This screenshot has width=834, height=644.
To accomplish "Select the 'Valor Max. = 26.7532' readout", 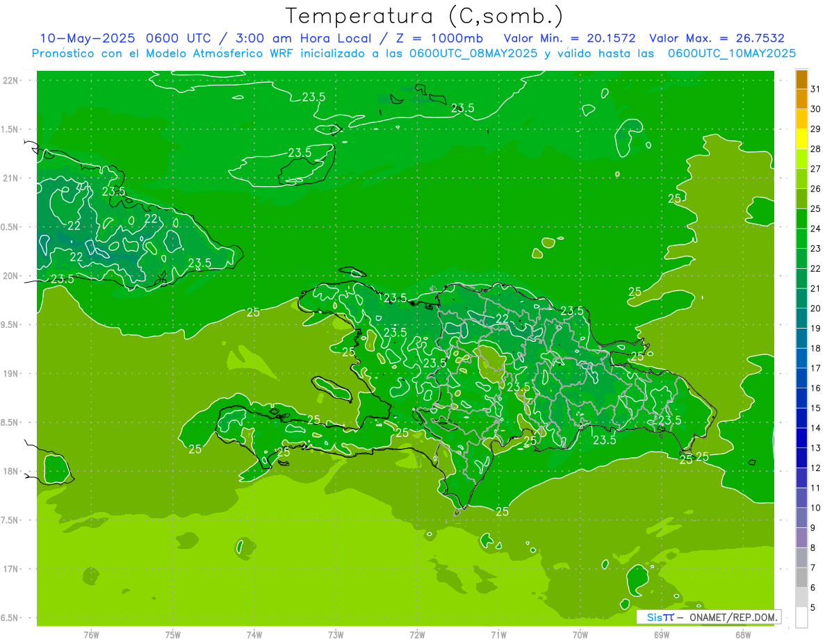I will [x=717, y=38].
